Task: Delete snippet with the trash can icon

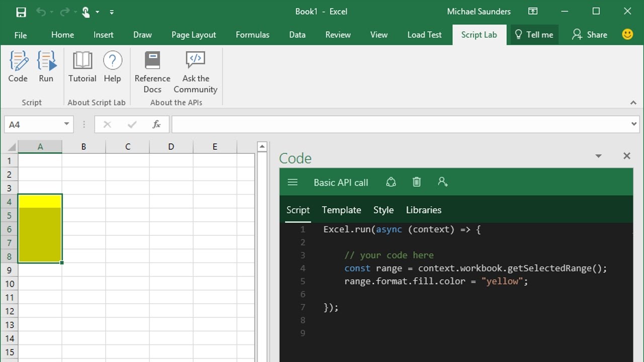Action: click(417, 182)
